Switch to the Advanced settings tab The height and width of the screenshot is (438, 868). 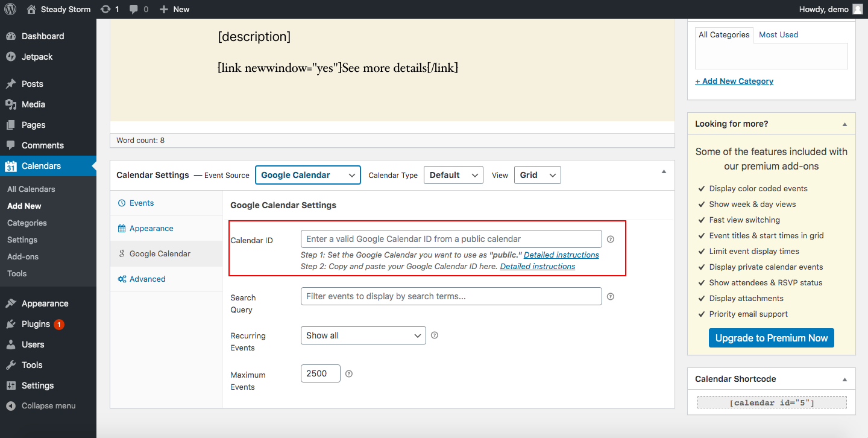tap(147, 279)
